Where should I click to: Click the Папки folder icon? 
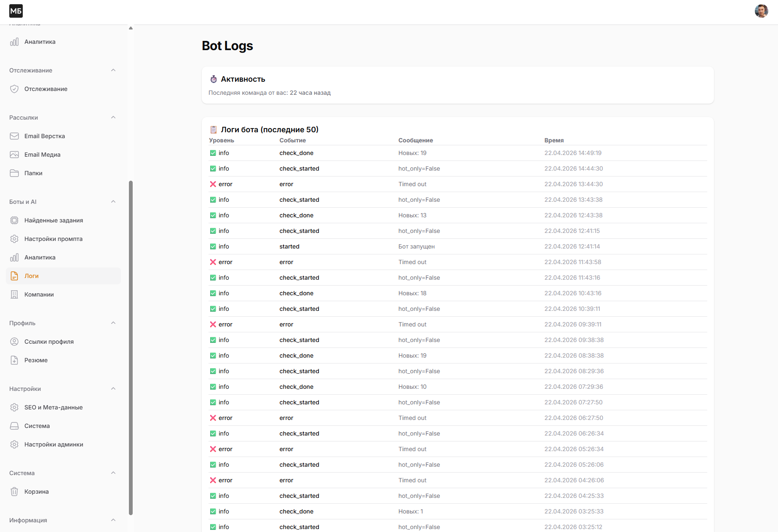[x=14, y=173]
